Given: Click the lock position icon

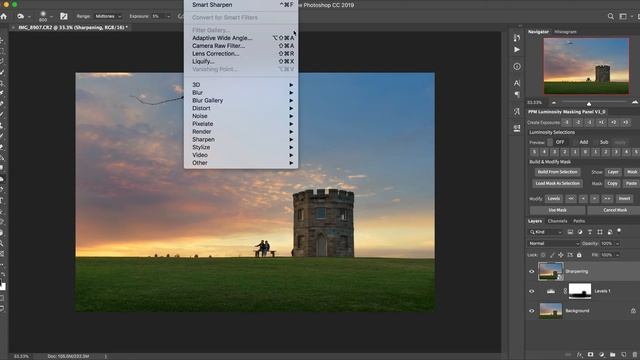Looking at the screenshot, I should (561, 255).
